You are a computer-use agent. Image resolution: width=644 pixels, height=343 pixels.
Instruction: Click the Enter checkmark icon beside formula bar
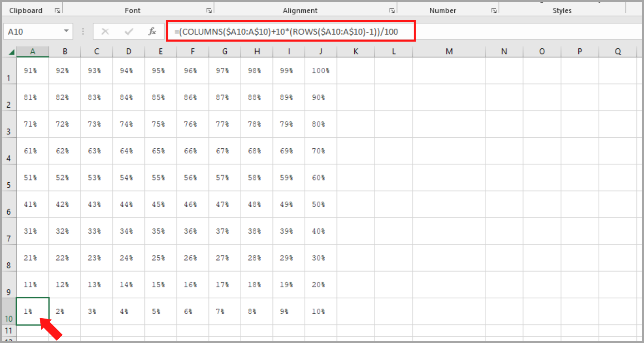128,31
